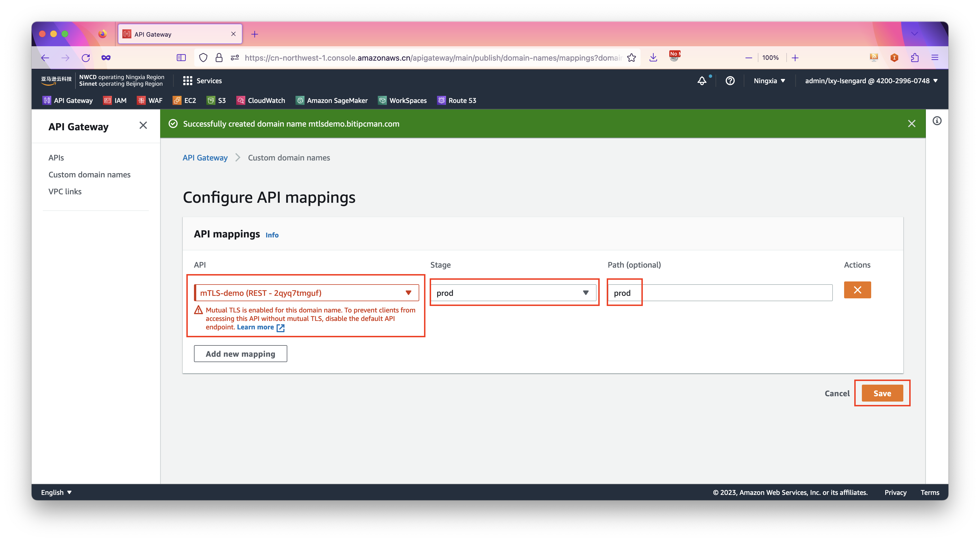
Task: Collapse the API Gateway side navigation
Action: coord(143,125)
